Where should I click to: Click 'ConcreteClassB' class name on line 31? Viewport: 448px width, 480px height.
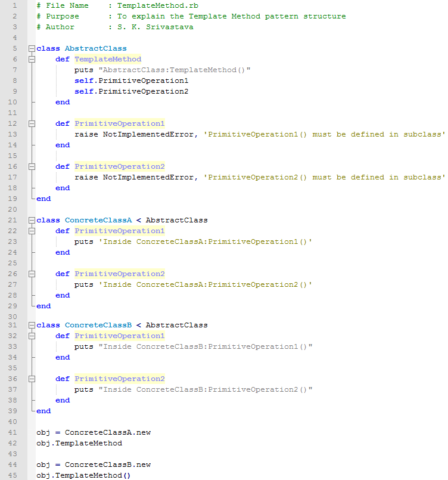[98, 325]
